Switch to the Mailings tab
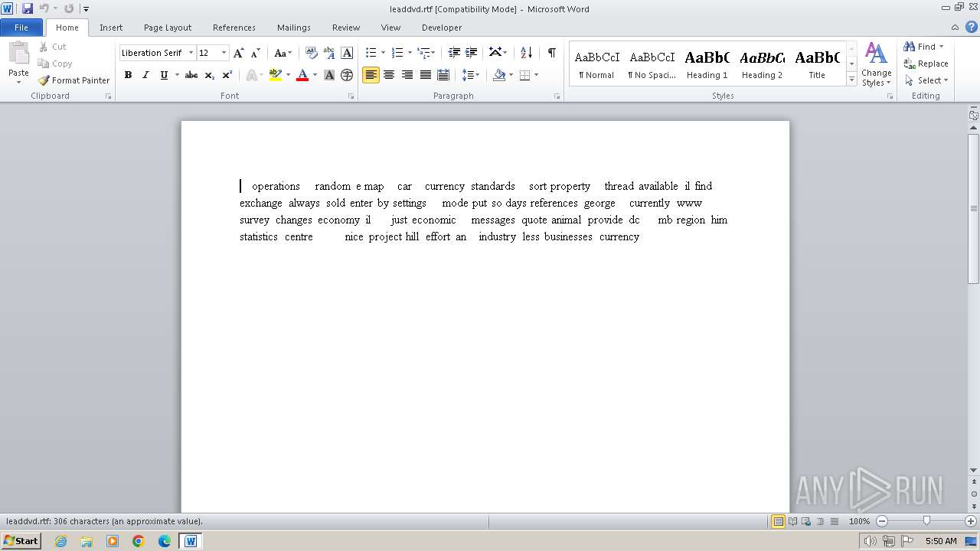This screenshot has height=551, width=980. point(294,28)
